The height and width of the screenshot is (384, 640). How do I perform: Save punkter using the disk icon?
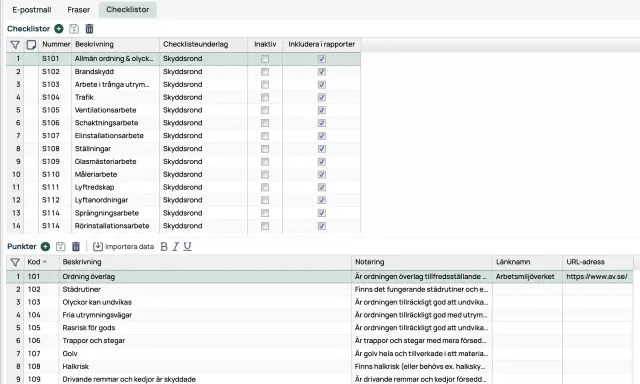tap(60, 246)
